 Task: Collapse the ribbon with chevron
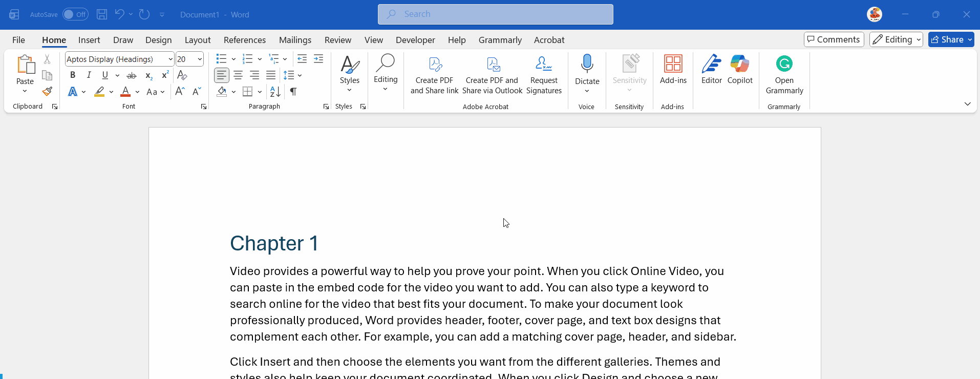968,104
